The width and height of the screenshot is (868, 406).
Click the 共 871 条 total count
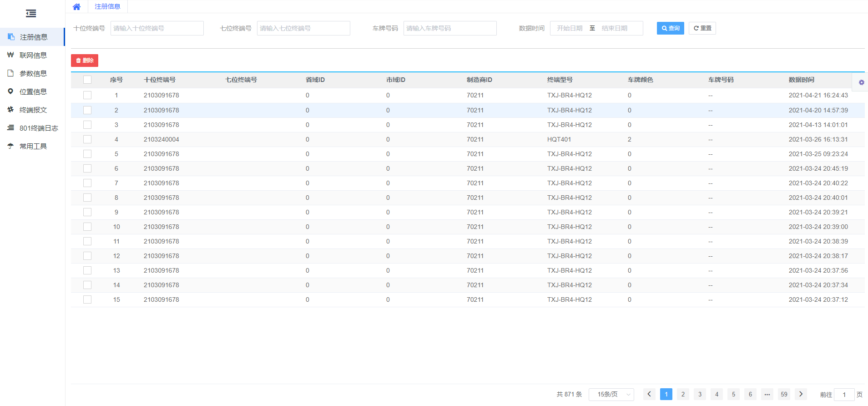point(569,394)
